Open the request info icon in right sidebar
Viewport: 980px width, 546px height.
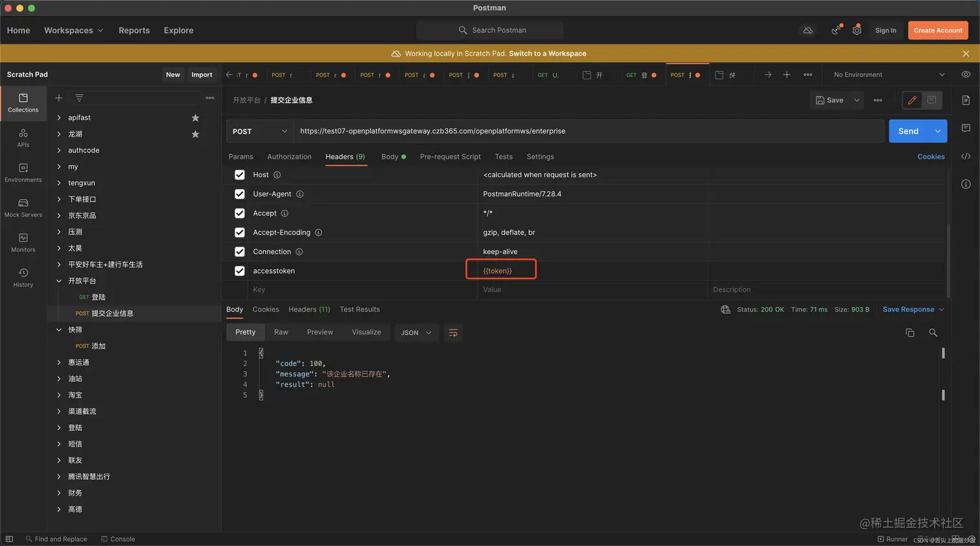pyautogui.click(x=966, y=184)
